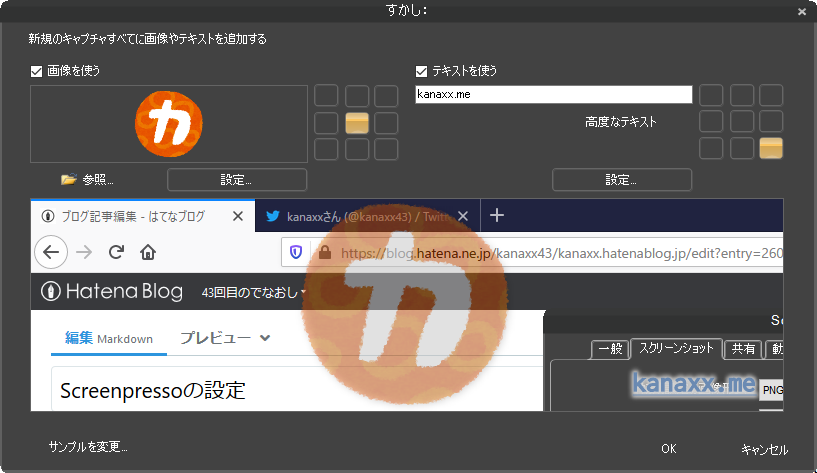This screenshot has height=473, width=817.
Task: Set text position to bottom-center grid cell
Action: pos(741,148)
